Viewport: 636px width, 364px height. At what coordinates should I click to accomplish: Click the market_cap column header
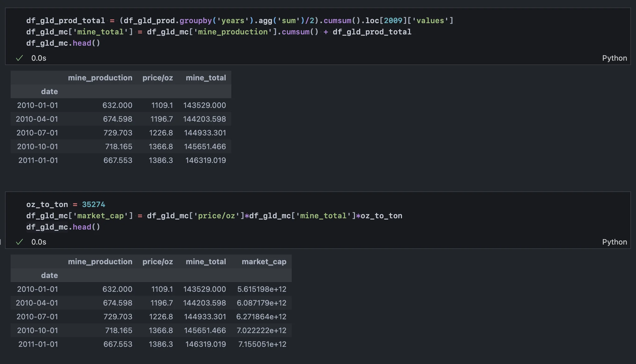[264, 262]
